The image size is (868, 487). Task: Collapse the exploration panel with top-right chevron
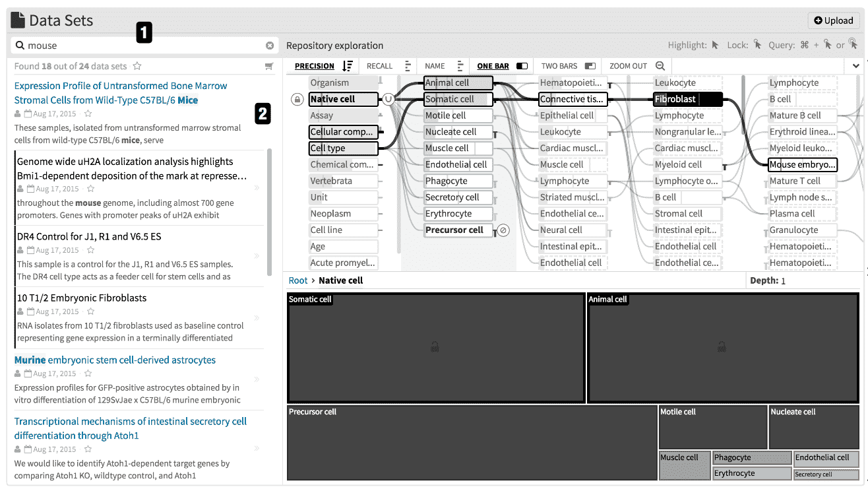(x=856, y=66)
